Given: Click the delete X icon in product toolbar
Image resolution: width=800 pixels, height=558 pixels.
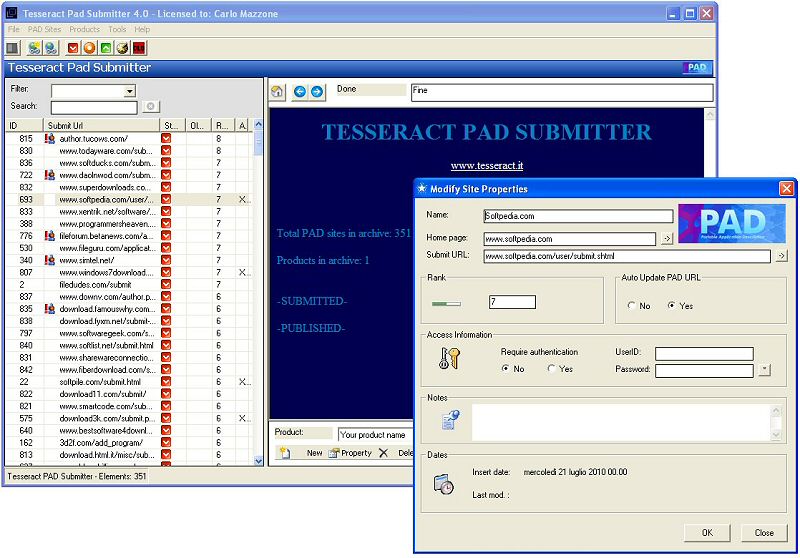Looking at the screenshot, I should click(x=384, y=453).
